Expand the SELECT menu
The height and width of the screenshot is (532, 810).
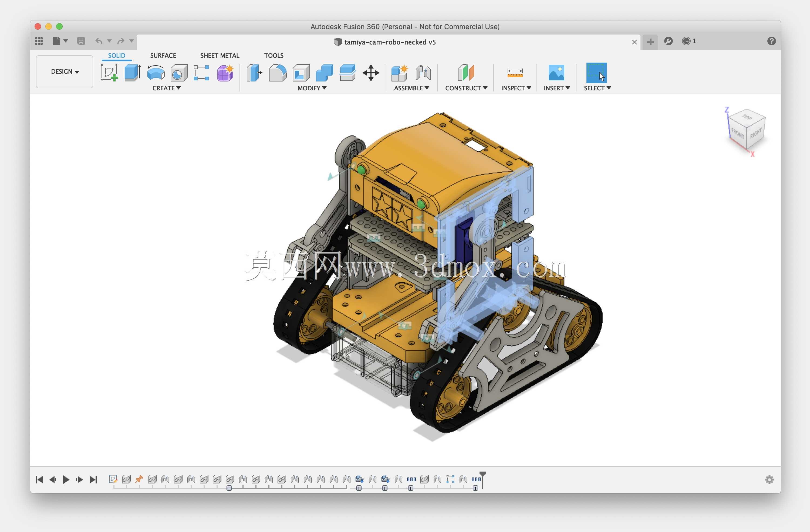[x=597, y=88]
